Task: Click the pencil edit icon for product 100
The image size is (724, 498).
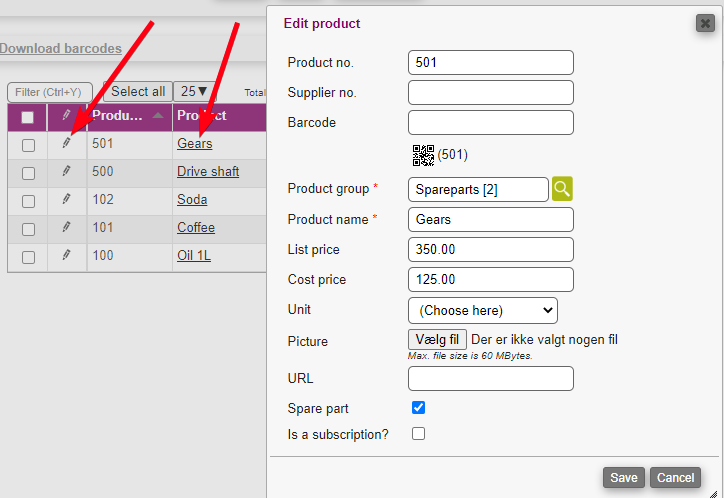Action: tap(67, 256)
